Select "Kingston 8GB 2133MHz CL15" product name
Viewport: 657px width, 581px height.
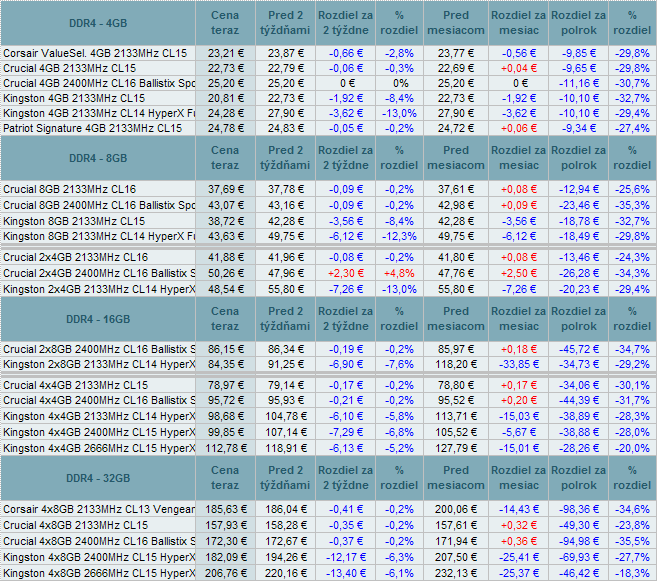(x=74, y=221)
